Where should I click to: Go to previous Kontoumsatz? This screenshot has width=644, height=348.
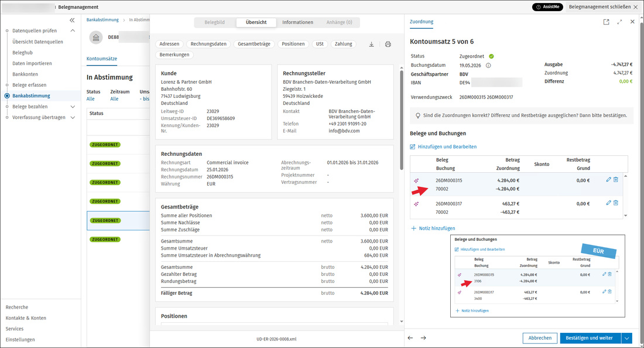[410, 337]
